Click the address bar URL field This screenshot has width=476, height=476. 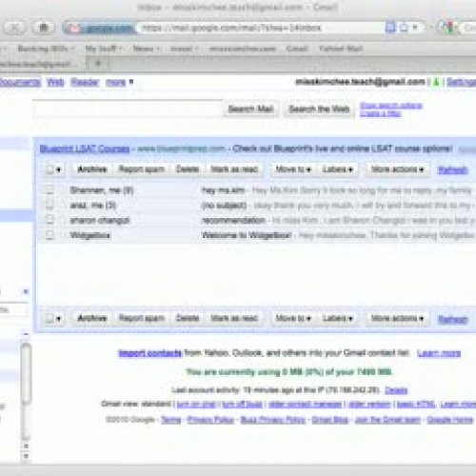(x=260, y=28)
